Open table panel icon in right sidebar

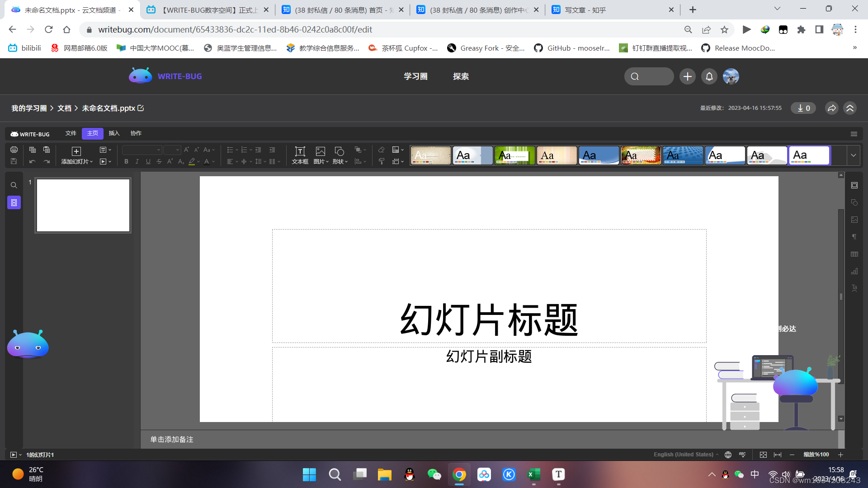(854, 254)
